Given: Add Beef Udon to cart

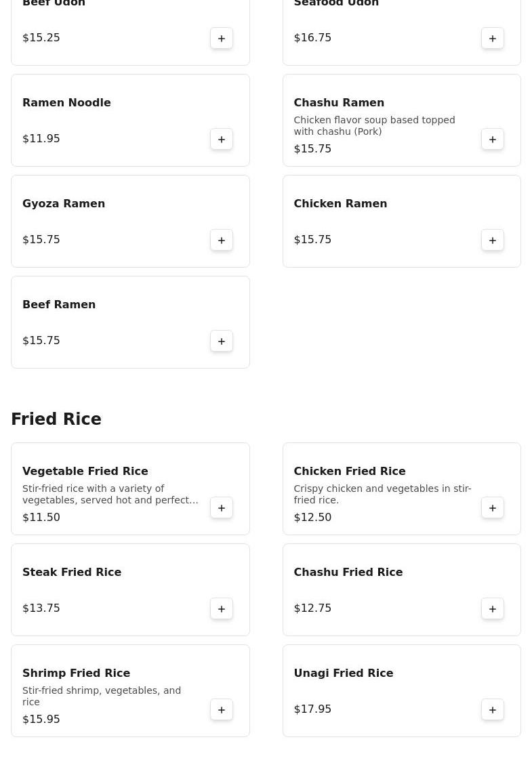Looking at the screenshot, I should pyautogui.click(x=222, y=39).
